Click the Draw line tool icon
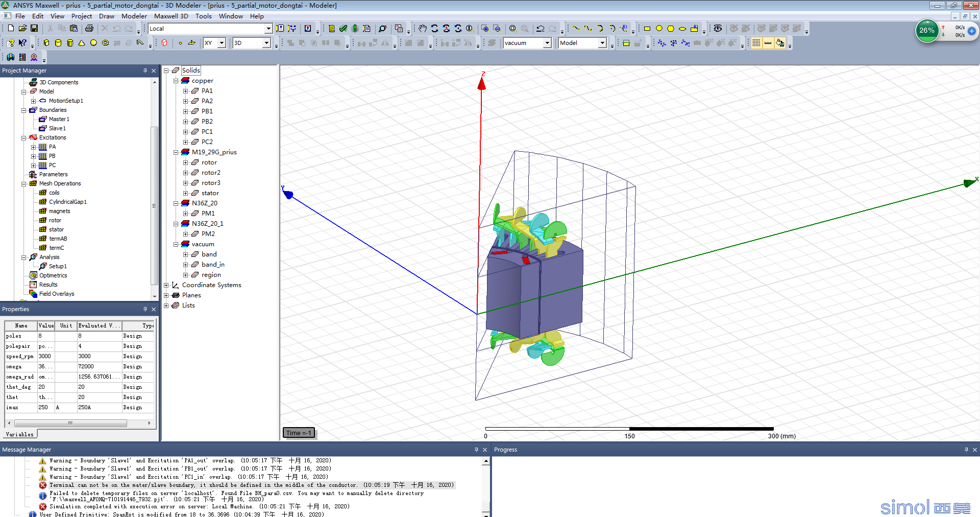This screenshot has width=980, height=517. [576, 29]
